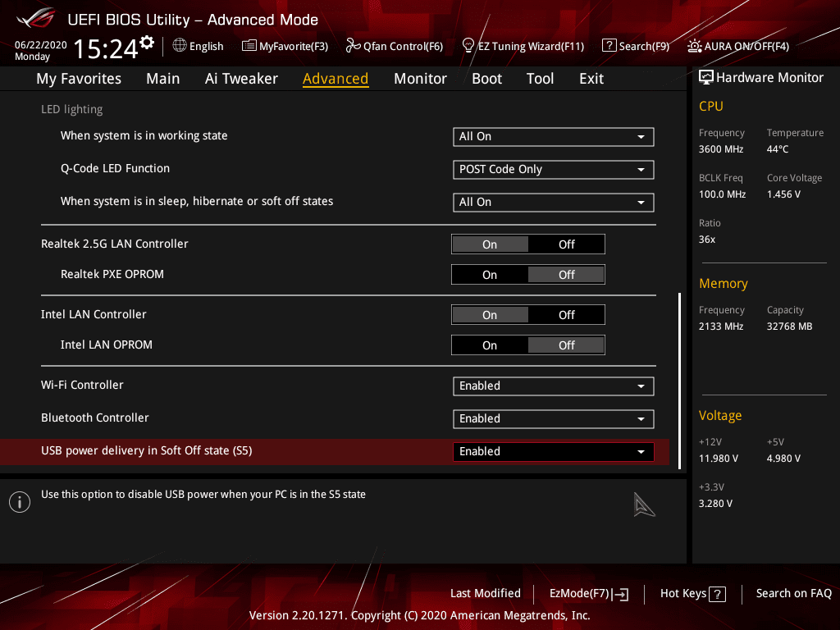Screen dimensions: 840x630
Task: Click the globe language icon
Action: coord(180,46)
